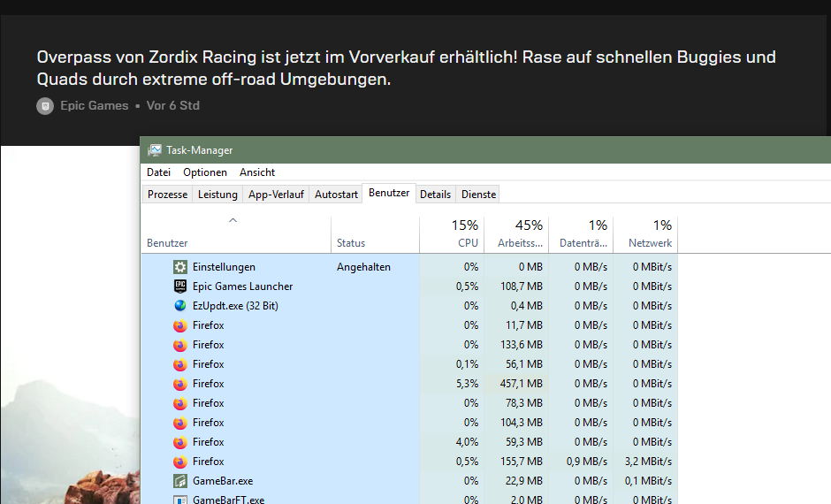This screenshot has width=831, height=504.
Task: Click the Task-Manager title bar icon
Action: pyautogui.click(x=154, y=150)
